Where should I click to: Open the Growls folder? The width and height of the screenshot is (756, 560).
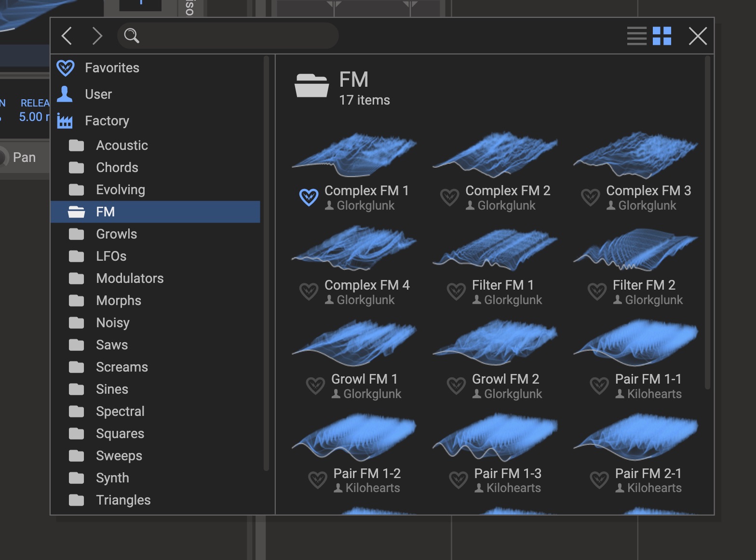(116, 234)
